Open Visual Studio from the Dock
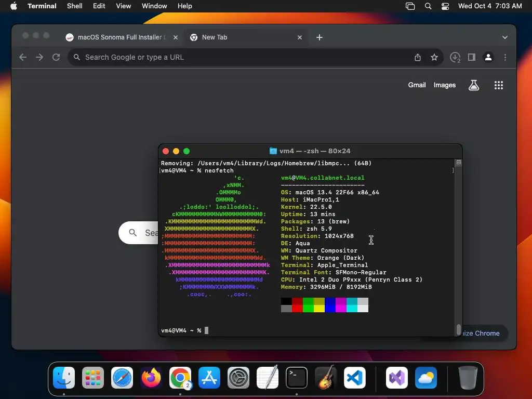532x399 pixels. (396, 378)
